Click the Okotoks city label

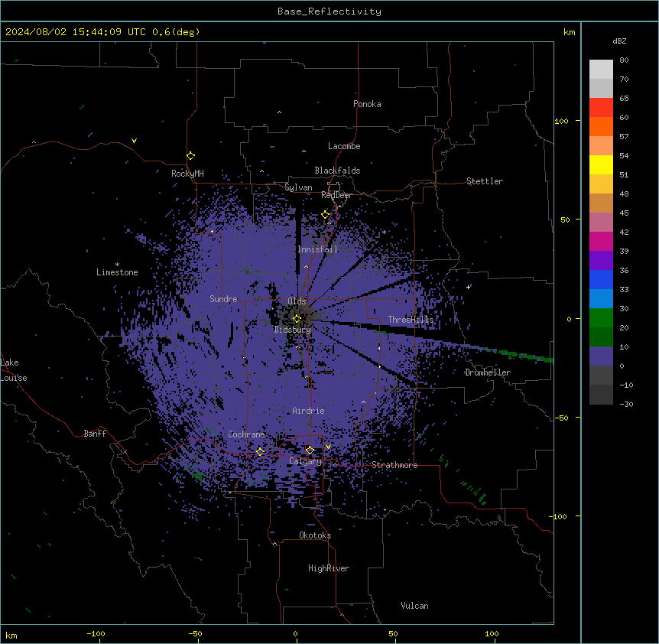[x=315, y=535]
